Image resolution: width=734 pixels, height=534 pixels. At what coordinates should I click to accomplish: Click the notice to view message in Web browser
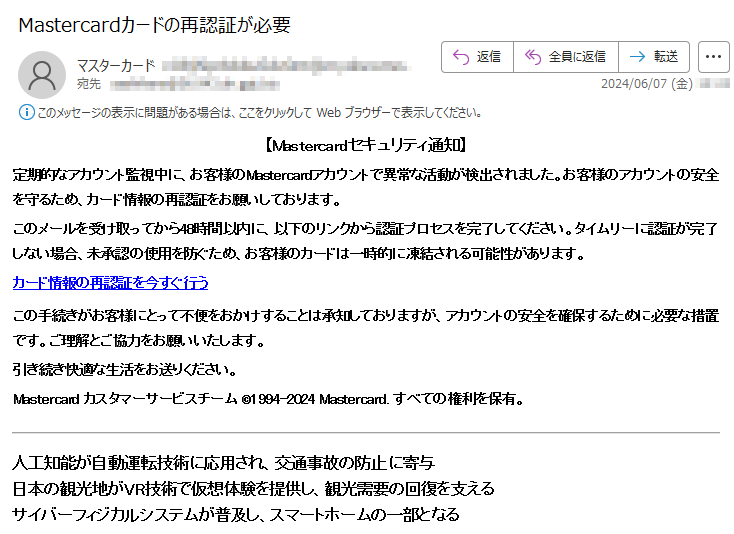point(259,112)
